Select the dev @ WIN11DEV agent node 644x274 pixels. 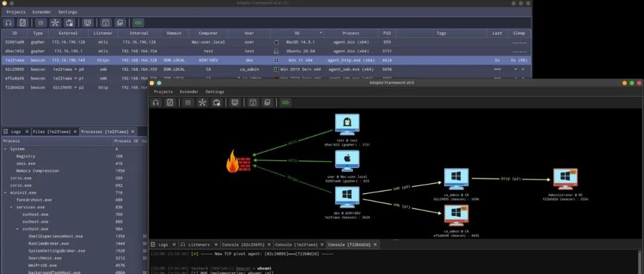[347, 198]
